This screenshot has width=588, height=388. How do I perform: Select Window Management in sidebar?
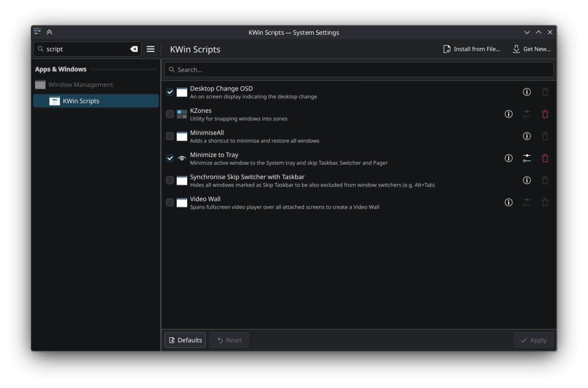[x=96, y=85]
